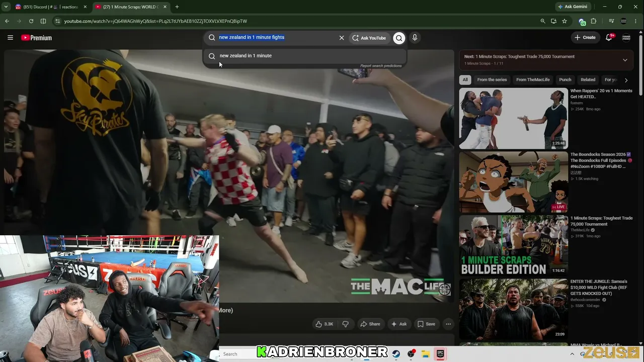Open the Chrome profile avatar

pos(624,21)
